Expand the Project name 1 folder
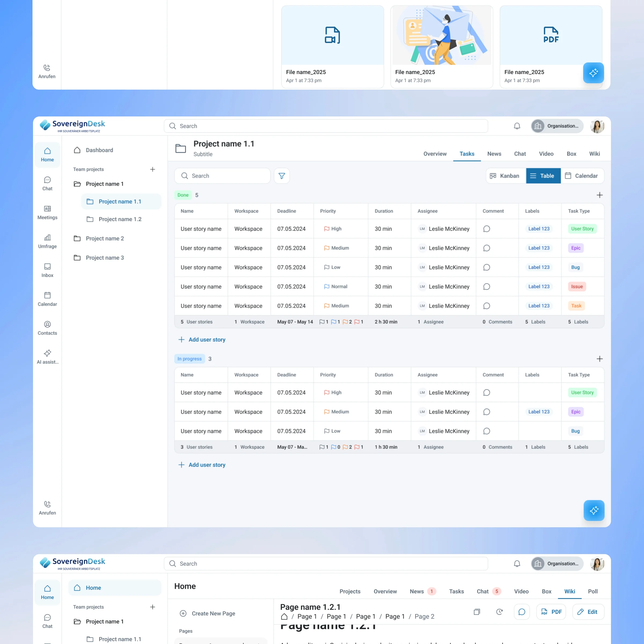644x644 pixels. click(104, 184)
